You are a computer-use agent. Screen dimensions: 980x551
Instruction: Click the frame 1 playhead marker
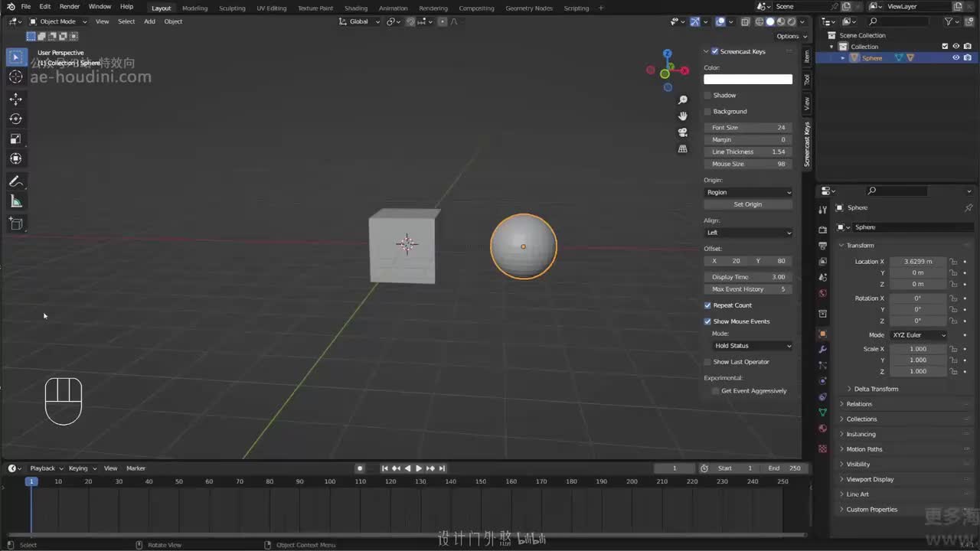(31, 481)
